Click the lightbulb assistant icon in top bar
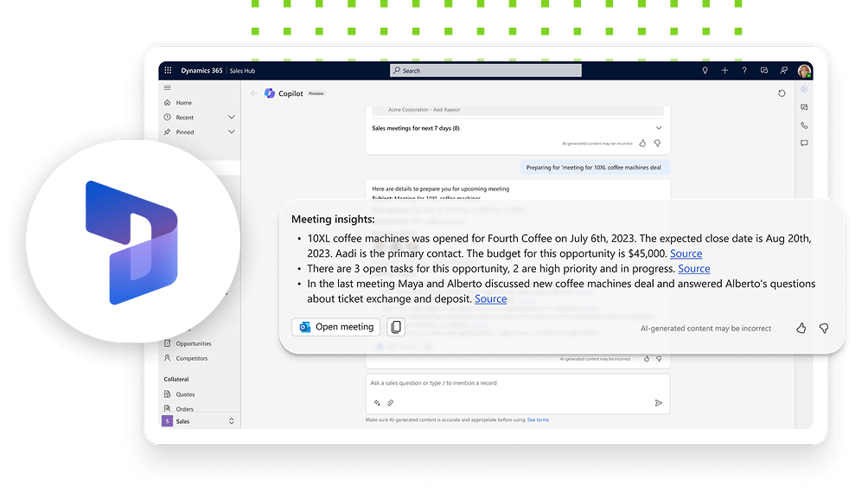The width and height of the screenshot is (868, 493). click(705, 70)
